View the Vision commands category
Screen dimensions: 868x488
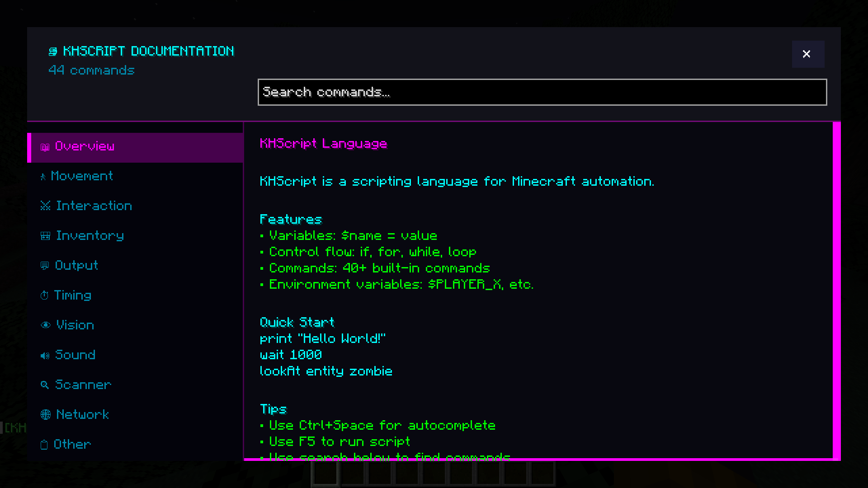135,326
